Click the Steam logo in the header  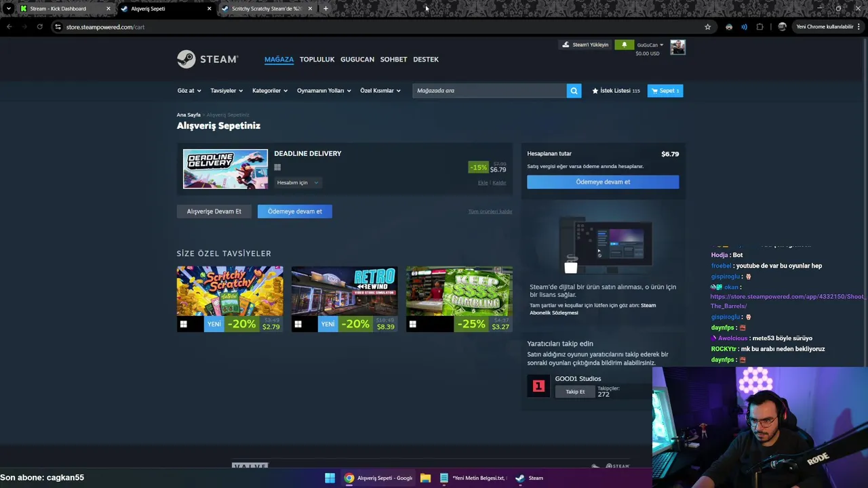pos(208,59)
